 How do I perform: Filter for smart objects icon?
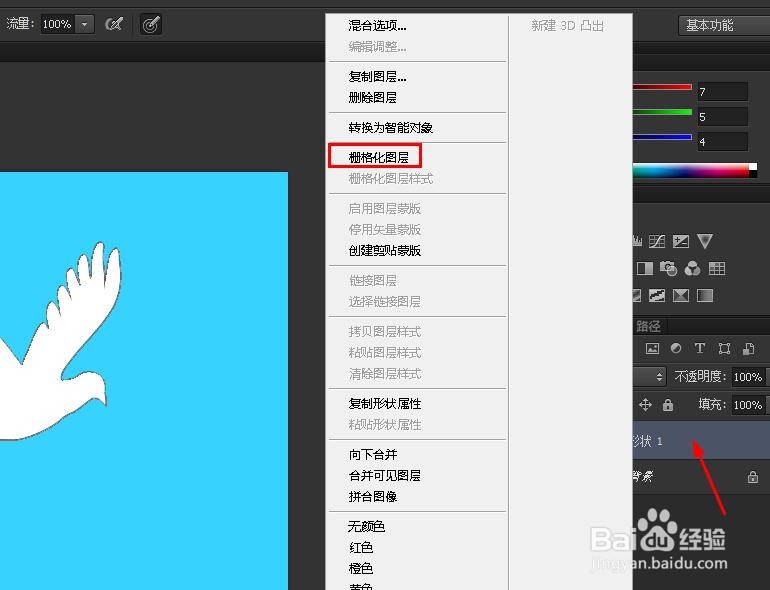748,348
